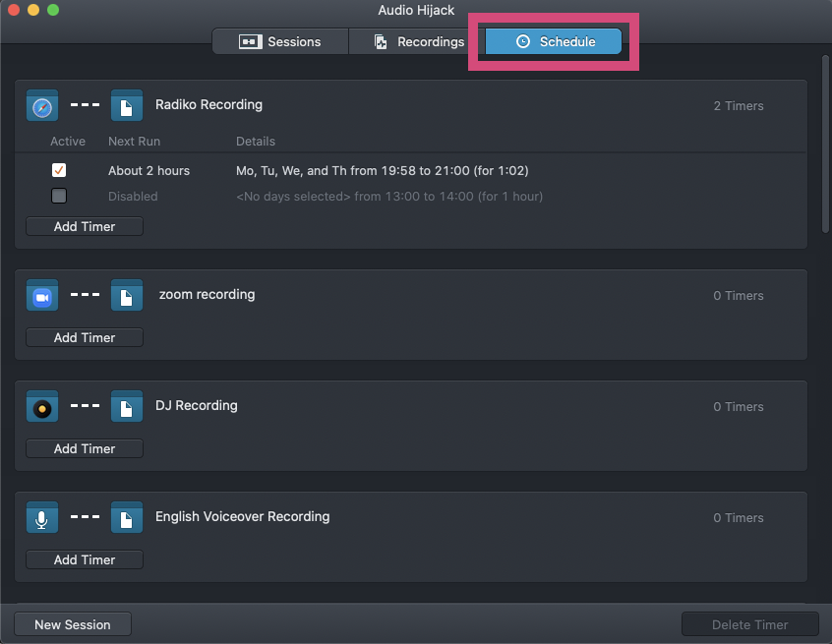Click the 'Next Run' column header
Viewport: 832px width, 644px height.
pyautogui.click(x=135, y=142)
